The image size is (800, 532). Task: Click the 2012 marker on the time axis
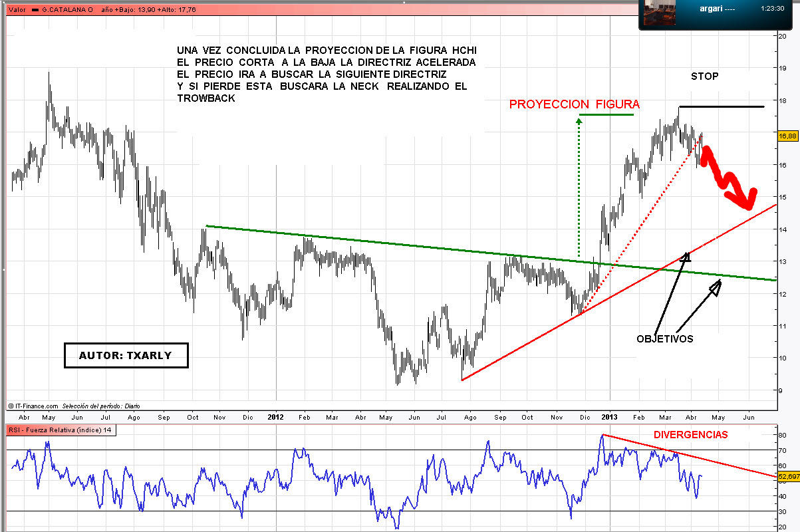click(x=276, y=418)
